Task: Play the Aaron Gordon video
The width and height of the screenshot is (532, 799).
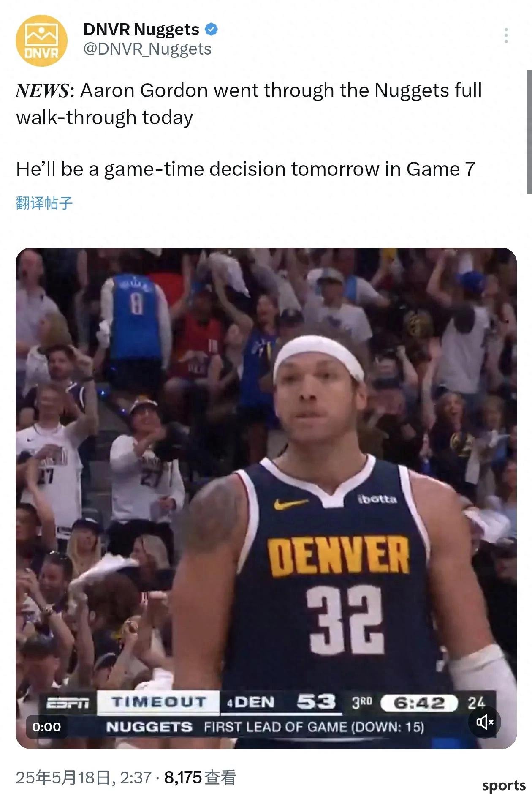Action: coord(266,498)
